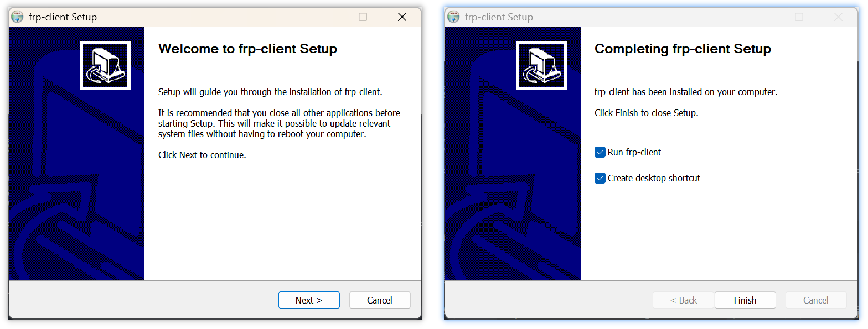The height and width of the screenshot is (329, 868).
Task: Click the "Completing frp-client Setup" heading
Action: tap(682, 49)
